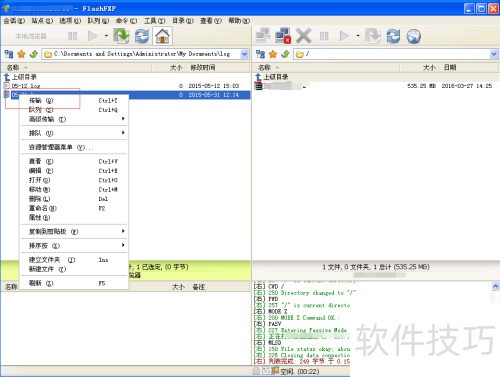Click the local pane refresh icon
The height and width of the screenshot is (377, 500).
(x=142, y=36)
